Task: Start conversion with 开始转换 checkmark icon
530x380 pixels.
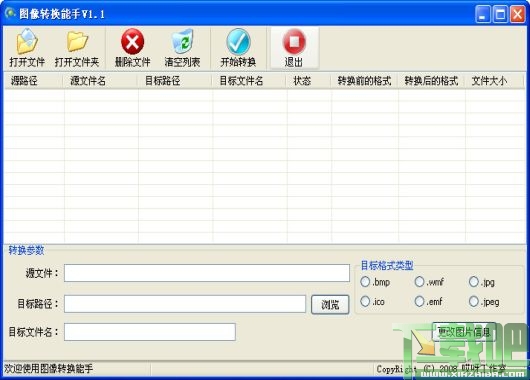Action: click(x=238, y=42)
